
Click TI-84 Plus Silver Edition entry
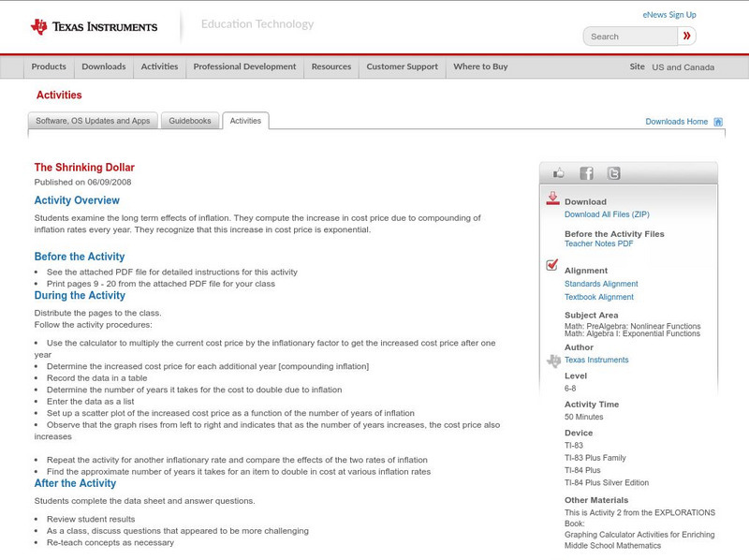coord(607,482)
